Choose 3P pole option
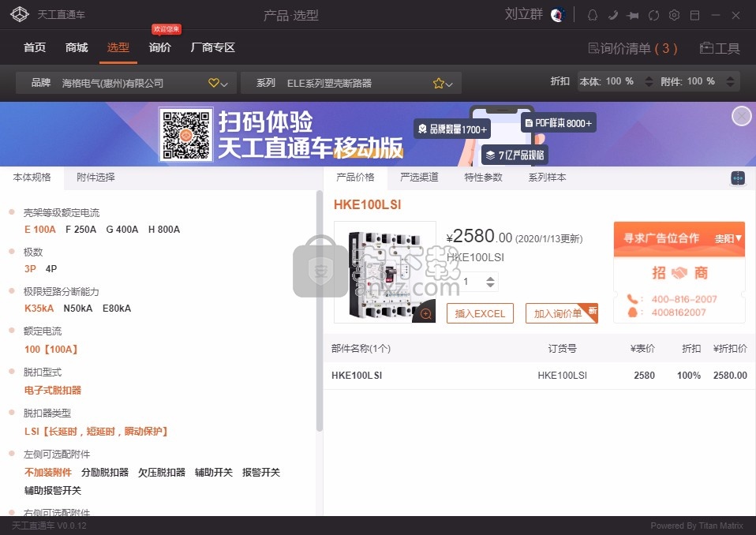Image resolution: width=756 pixels, height=535 pixels. pos(30,269)
